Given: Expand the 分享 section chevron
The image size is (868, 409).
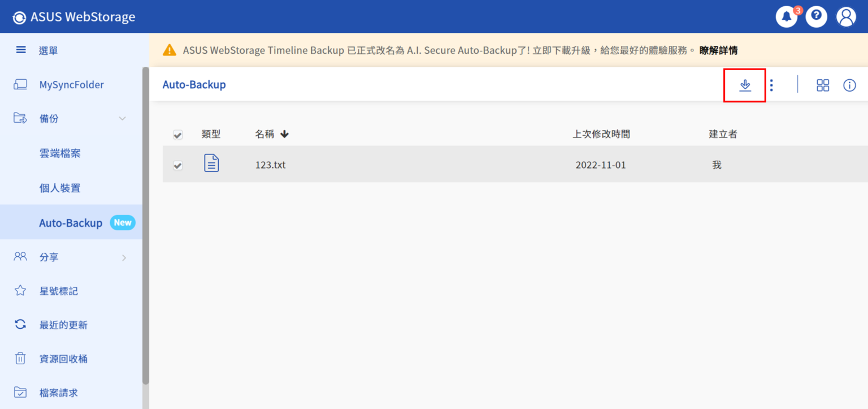Looking at the screenshot, I should coord(124,257).
